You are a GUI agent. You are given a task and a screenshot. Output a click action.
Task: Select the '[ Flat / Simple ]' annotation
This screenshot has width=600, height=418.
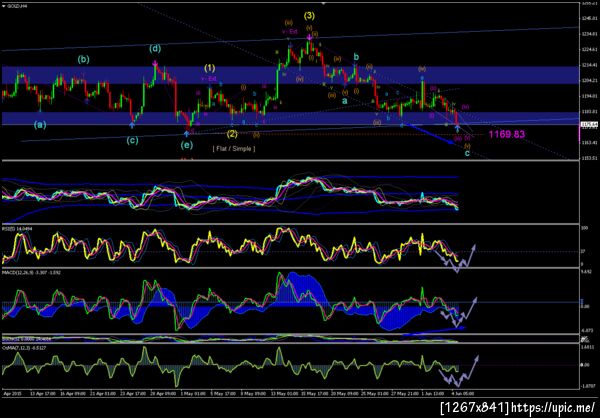coord(234,149)
